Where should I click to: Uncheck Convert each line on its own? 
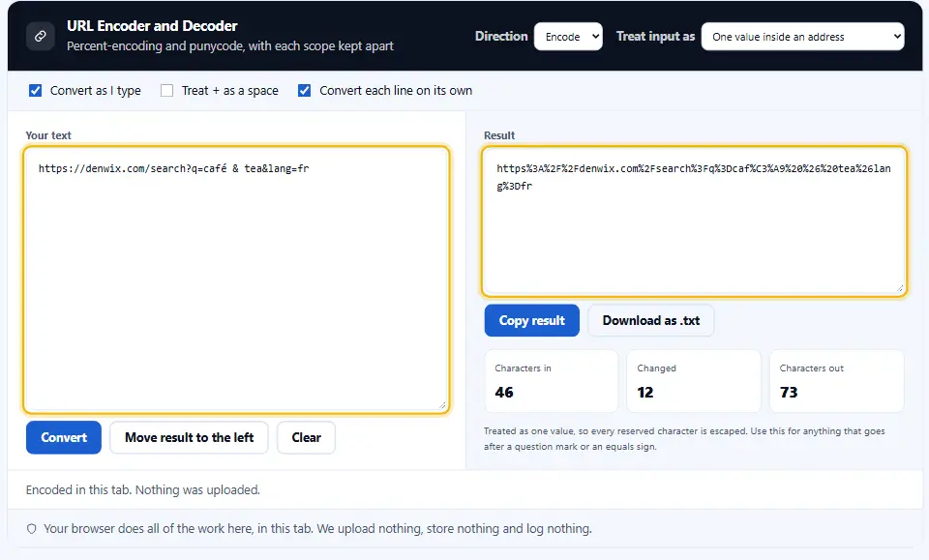[x=305, y=91]
